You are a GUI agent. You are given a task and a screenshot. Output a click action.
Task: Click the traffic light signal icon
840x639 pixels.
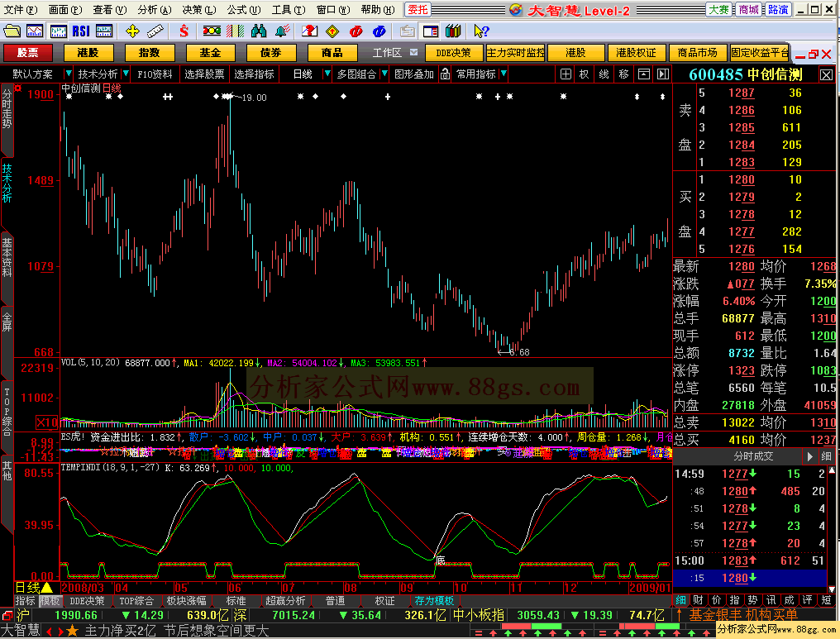tap(212, 31)
